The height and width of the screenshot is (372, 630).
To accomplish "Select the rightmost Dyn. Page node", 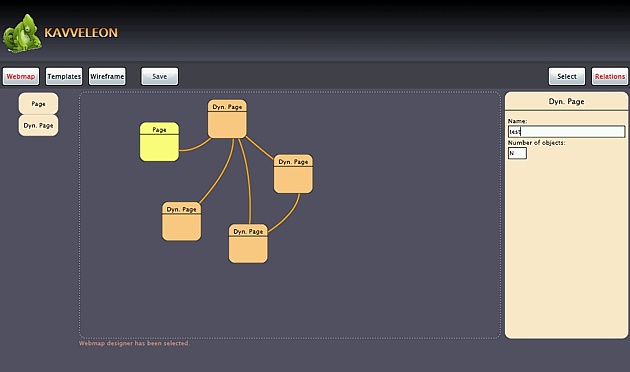I will [x=293, y=174].
